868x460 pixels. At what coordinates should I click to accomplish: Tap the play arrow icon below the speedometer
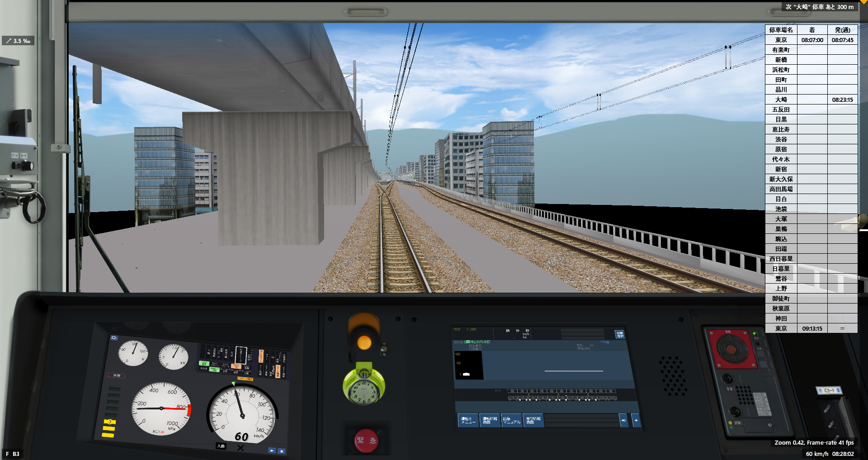(272, 451)
